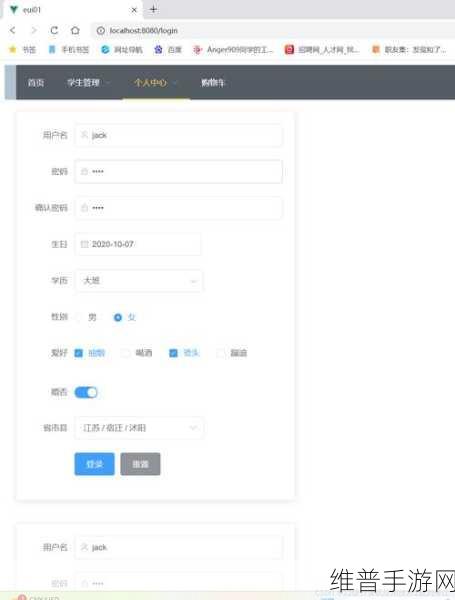Select the eui01 browser tab
This screenshot has height=600, width=455.
click(x=73, y=10)
